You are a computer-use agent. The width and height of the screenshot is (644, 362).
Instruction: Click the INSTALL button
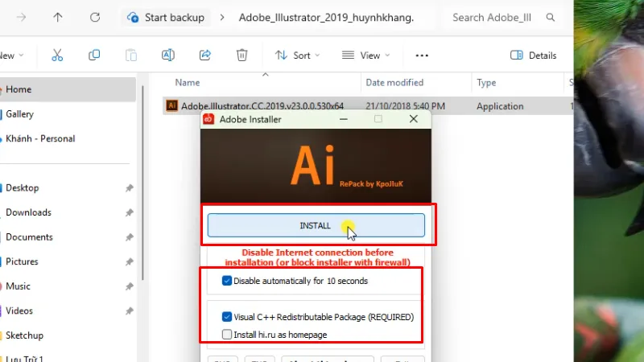click(316, 225)
